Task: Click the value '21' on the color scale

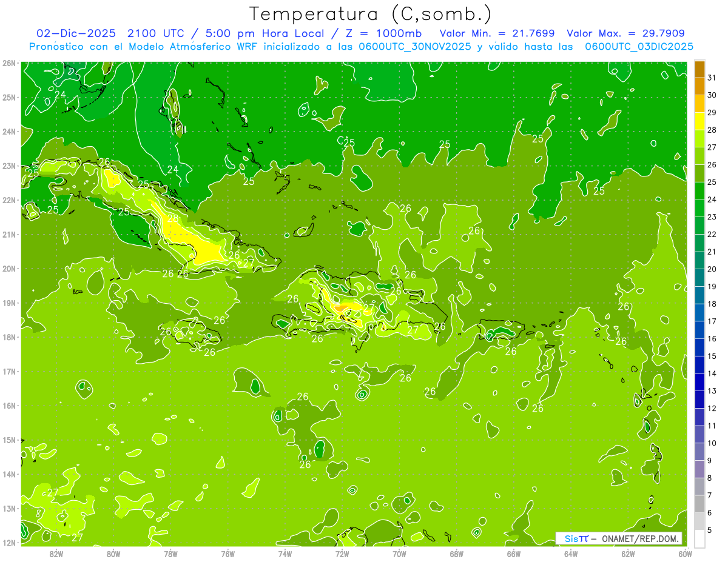Action: [x=712, y=252]
